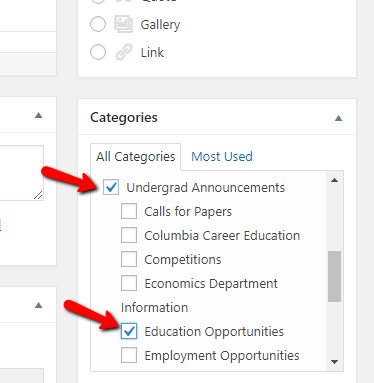
Task: Select the Link post format chain icon
Action: click(x=124, y=52)
